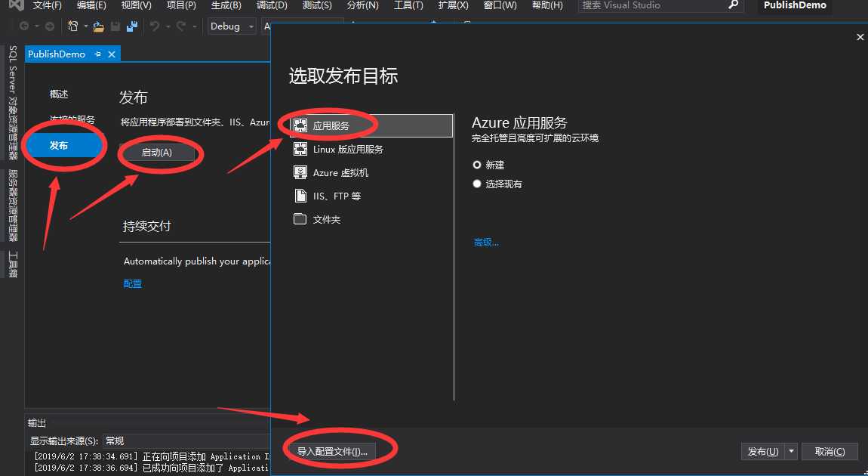Screen dimensions: 868x476
Task: Open the 项目(P) menu
Action: point(182,5)
